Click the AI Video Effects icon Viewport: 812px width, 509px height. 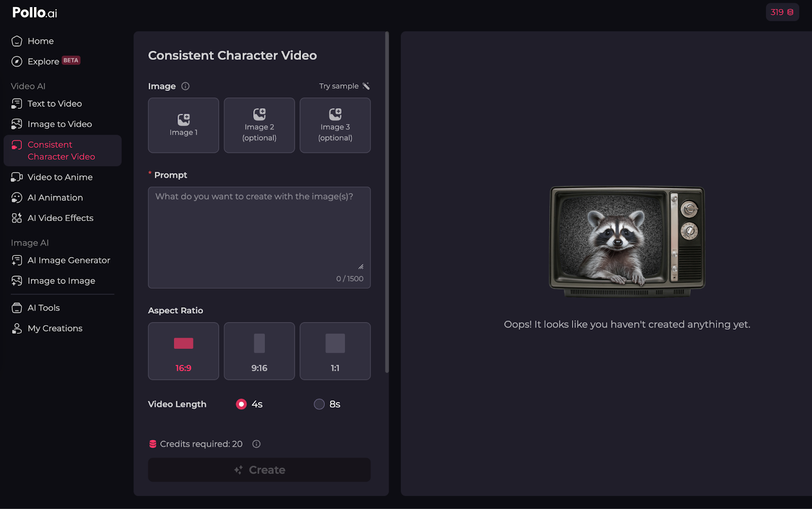point(17,218)
